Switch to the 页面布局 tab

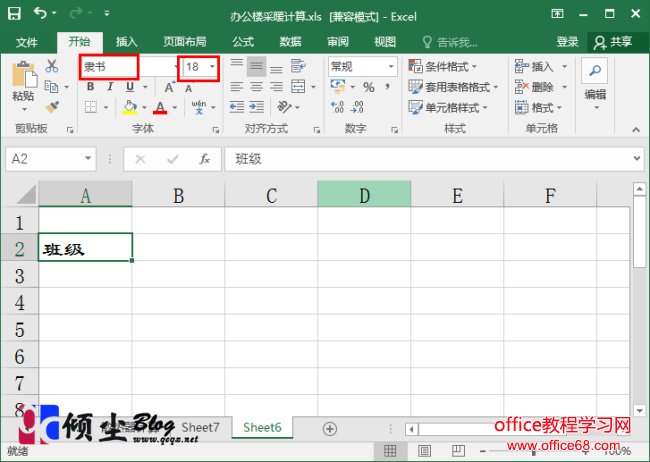click(x=184, y=42)
